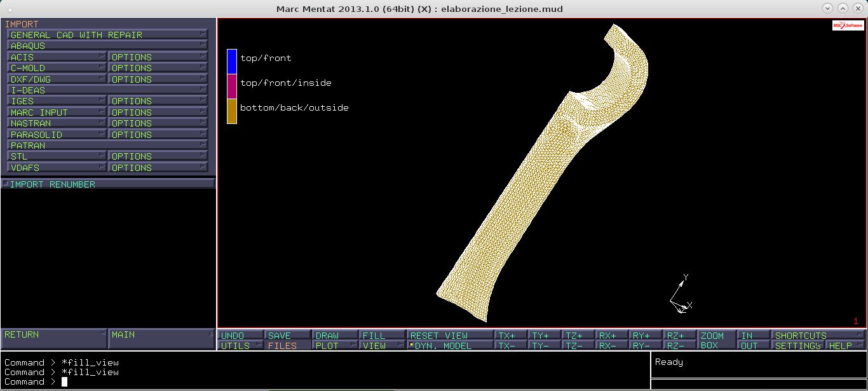
Task: Open the IGES import submenu
Action: pos(57,101)
